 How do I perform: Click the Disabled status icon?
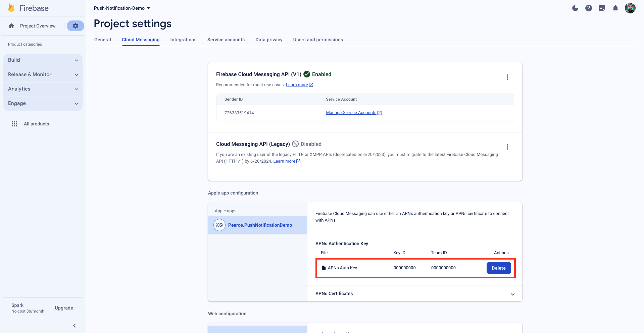pyautogui.click(x=295, y=144)
